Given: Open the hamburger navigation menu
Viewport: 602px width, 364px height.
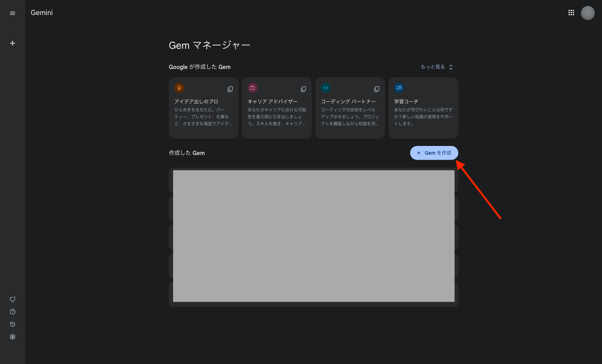Looking at the screenshot, I should [13, 13].
